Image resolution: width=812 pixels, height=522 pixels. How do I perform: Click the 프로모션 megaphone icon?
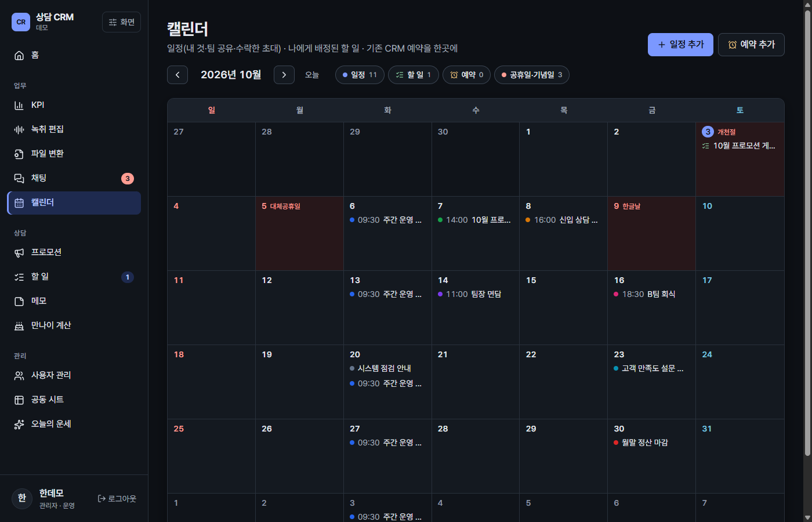click(x=19, y=252)
